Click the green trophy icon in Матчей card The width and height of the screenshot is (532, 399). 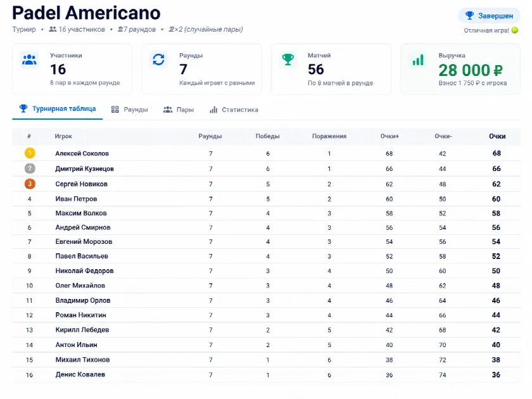(x=288, y=60)
